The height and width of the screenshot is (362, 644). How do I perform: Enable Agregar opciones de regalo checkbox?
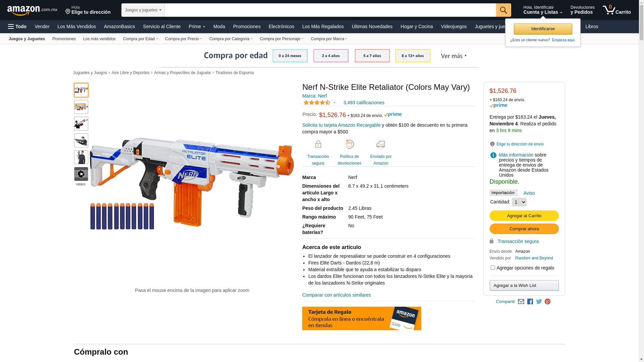coord(493,268)
